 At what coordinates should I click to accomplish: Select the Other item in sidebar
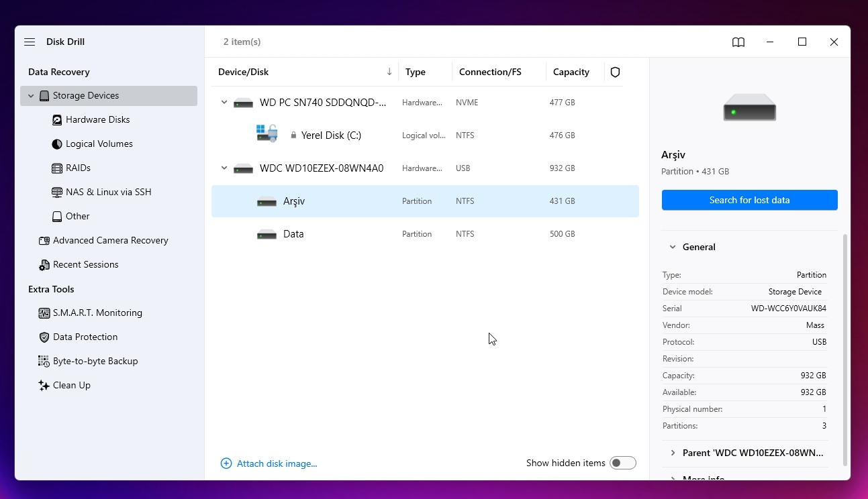point(78,217)
